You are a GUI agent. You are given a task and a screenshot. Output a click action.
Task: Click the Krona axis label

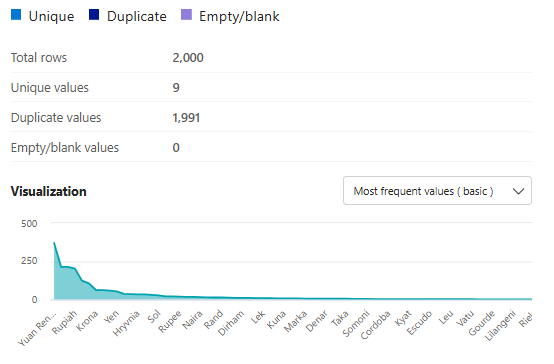coord(87,321)
